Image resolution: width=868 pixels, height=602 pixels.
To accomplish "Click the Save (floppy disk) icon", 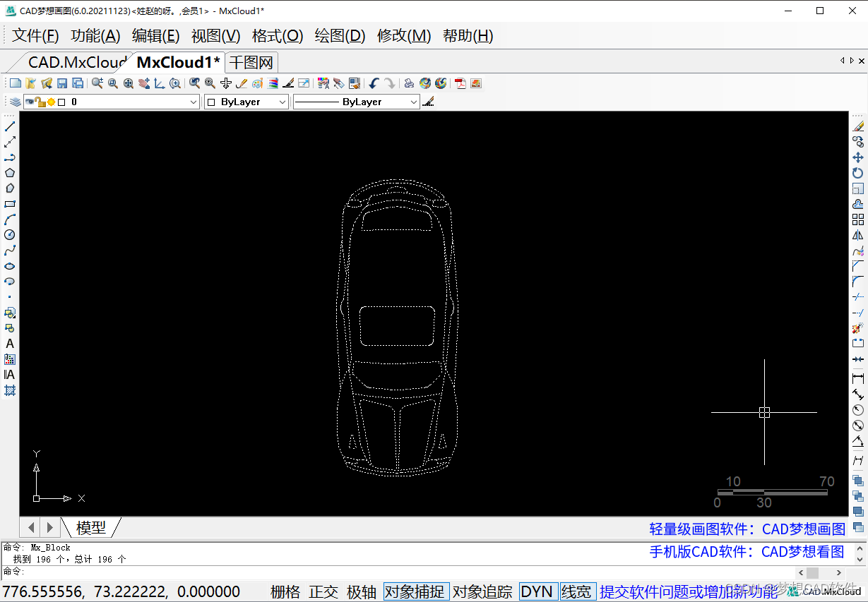I will (62, 83).
